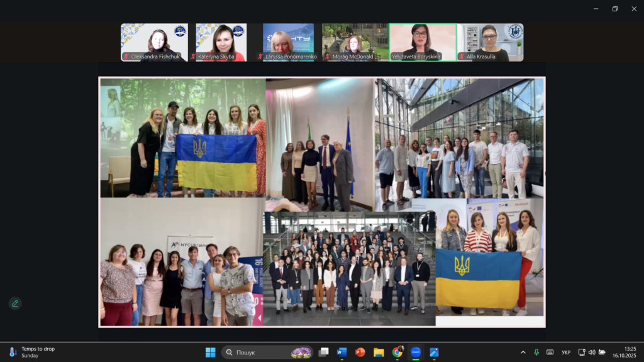The image size is (644, 362).
Task: Open the Photos app taskbar icon
Action: [434, 352]
